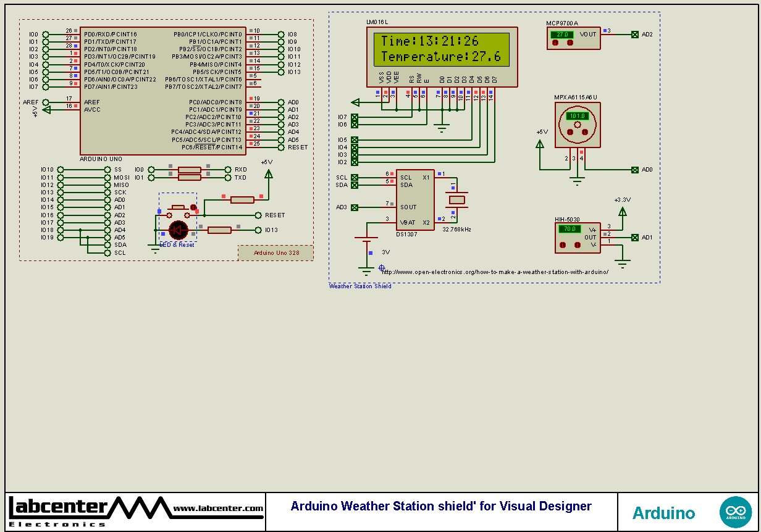This screenshot has width=761, height=532.
Task: Select the red LED in the Reset block
Action: [178, 230]
